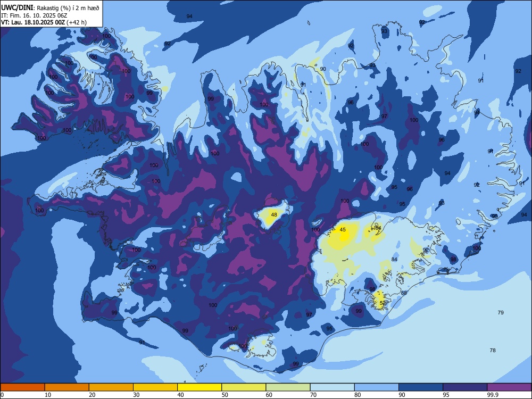The height and width of the screenshot is (399, 532).
Task: Click the humidity value 88 on the coast
Action: click(404, 293)
